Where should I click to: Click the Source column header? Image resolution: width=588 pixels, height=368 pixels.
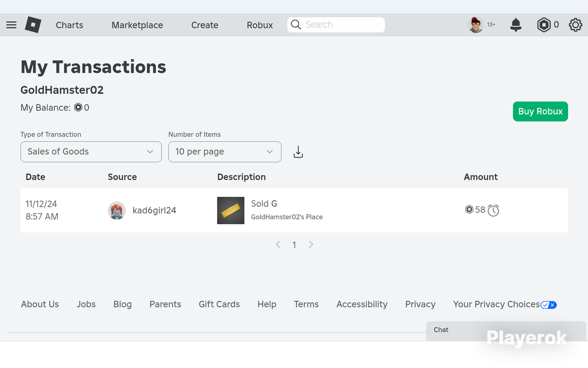pyautogui.click(x=122, y=177)
